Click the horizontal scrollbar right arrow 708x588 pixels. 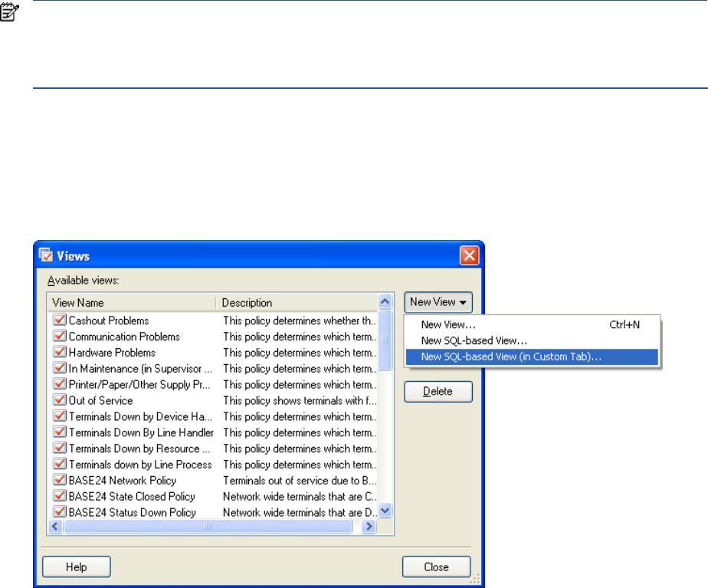pos(369,527)
